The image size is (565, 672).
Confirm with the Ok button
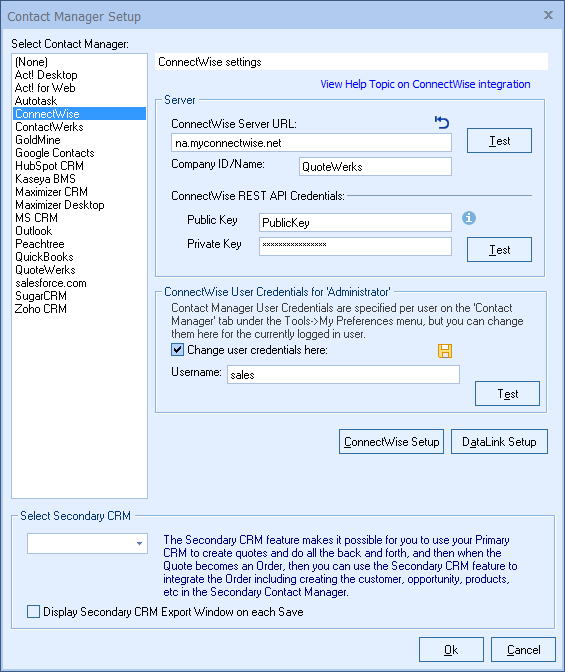click(x=451, y=650)
